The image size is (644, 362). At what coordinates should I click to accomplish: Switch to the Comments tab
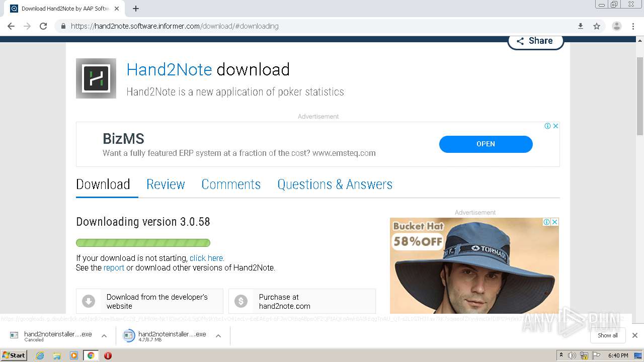[231, 185]
